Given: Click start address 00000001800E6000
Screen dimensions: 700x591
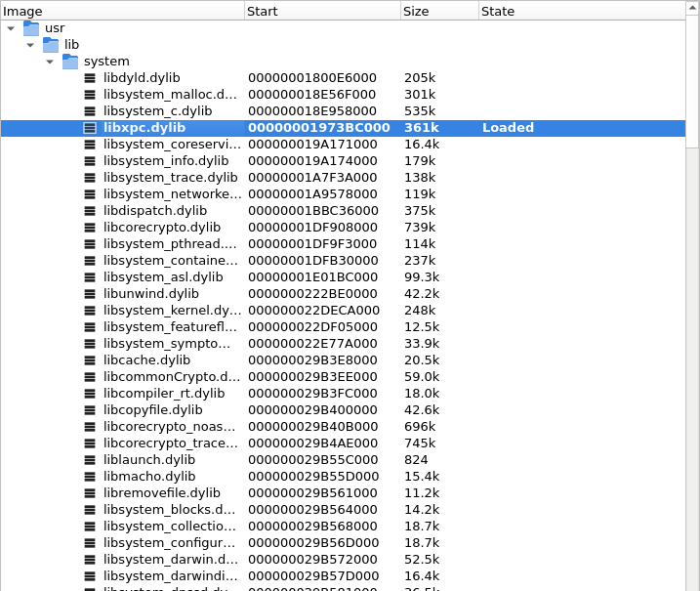Looking at the screenshot, I should [312, 78].
